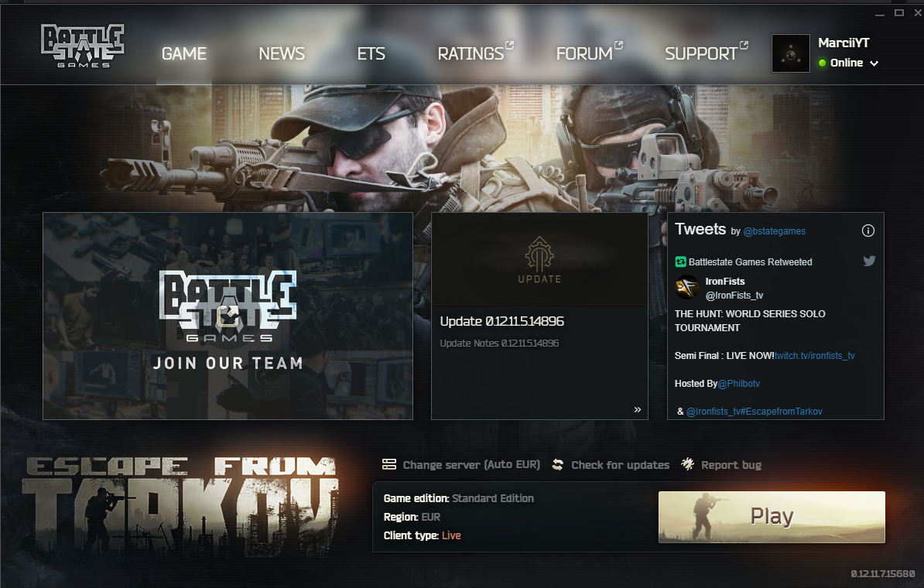Click the MarciiYT username
The image size is (924, 588).
coord(844,43)
